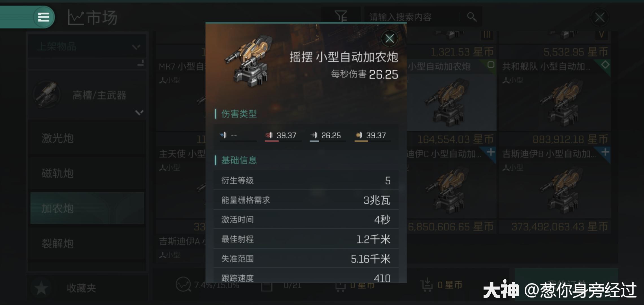This screenshot has height=305, width=644.
Task: Open the hamburger main menu
Action: (44, 17)
